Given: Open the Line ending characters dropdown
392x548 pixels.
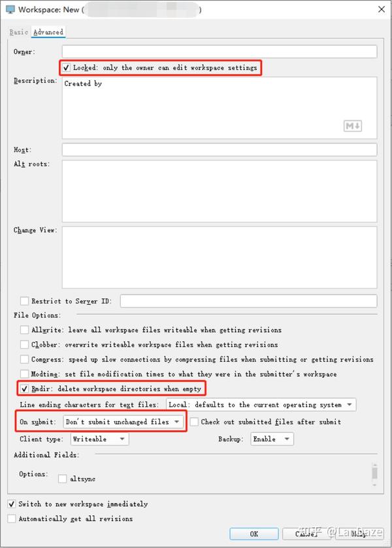Looking at the screenshot, I should [x=261, y=405].
